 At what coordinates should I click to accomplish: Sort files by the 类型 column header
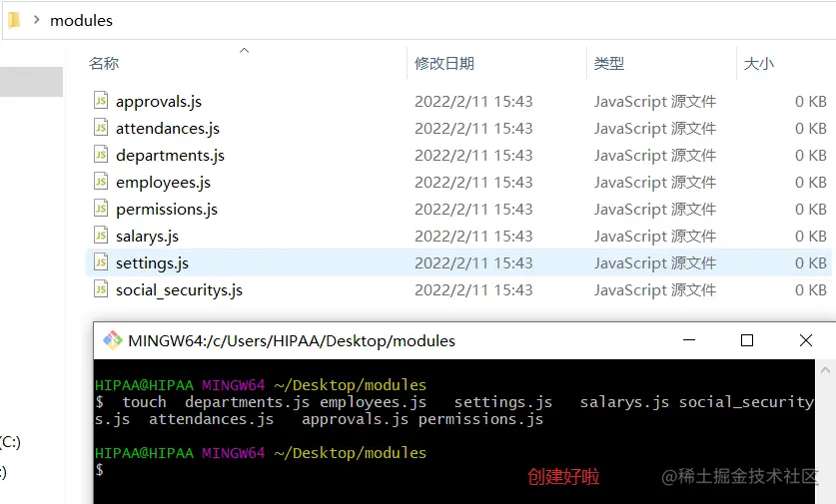pyautogui.click(x=609, y=64)
